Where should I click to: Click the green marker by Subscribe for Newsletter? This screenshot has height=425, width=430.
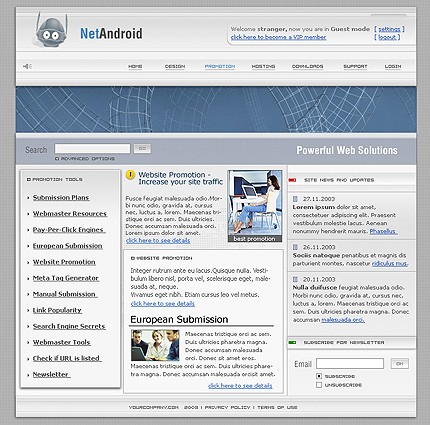(292, 342)
